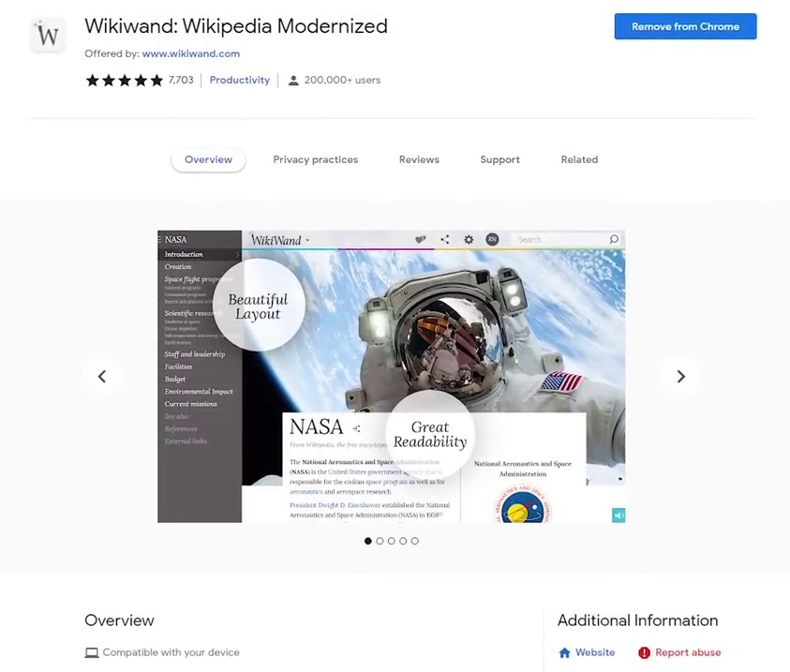Click the speaker icon at the preview corner

pyautogui.click(x=619, y=515)
